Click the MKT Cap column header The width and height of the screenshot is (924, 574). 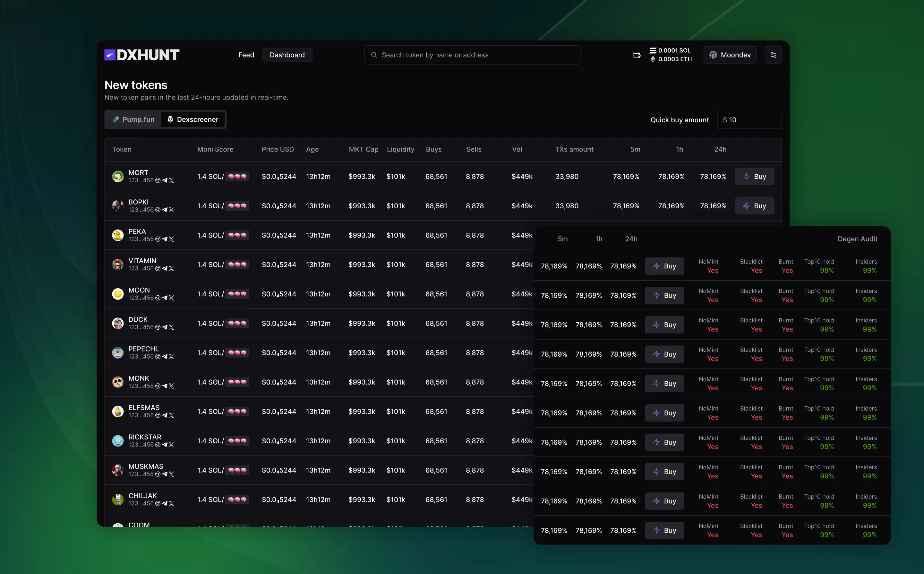[364, 150]
